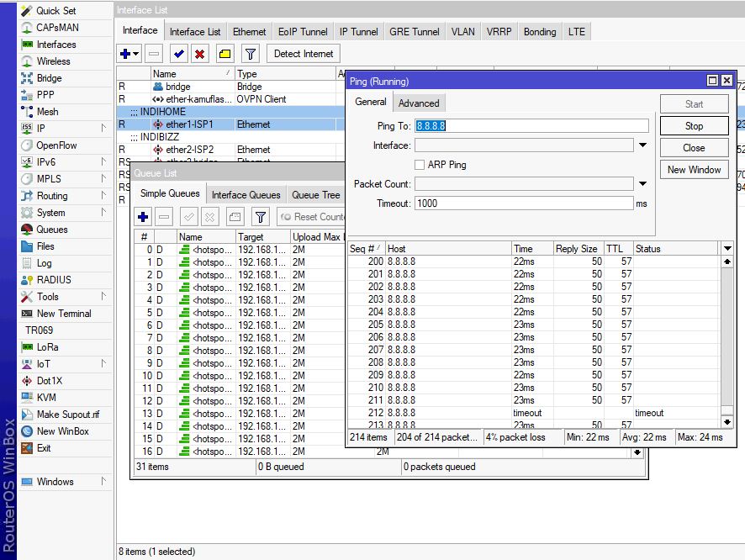The height and width of the screenshot is (560, 745).
Task: Switch to VLAN tab
Action: tap(462, 32)
